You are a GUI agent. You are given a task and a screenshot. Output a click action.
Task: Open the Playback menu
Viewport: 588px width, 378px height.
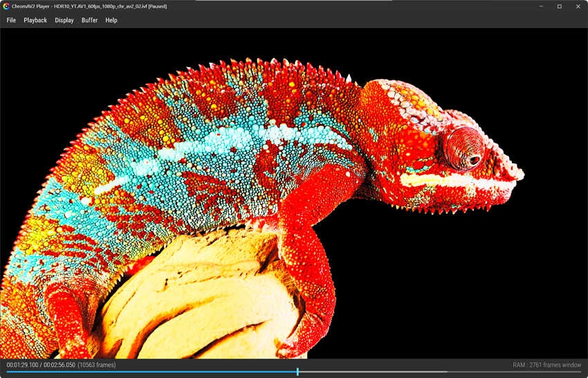35,20
